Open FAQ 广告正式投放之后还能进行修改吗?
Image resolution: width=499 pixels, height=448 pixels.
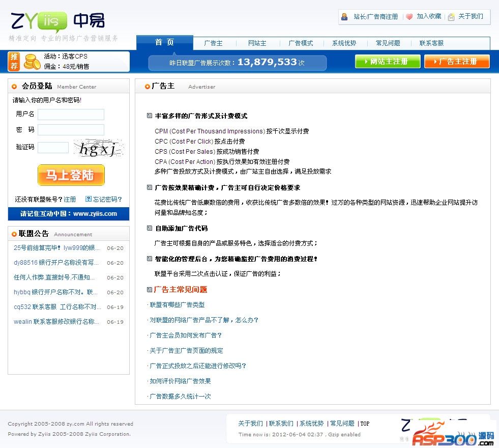pos(198,366)
